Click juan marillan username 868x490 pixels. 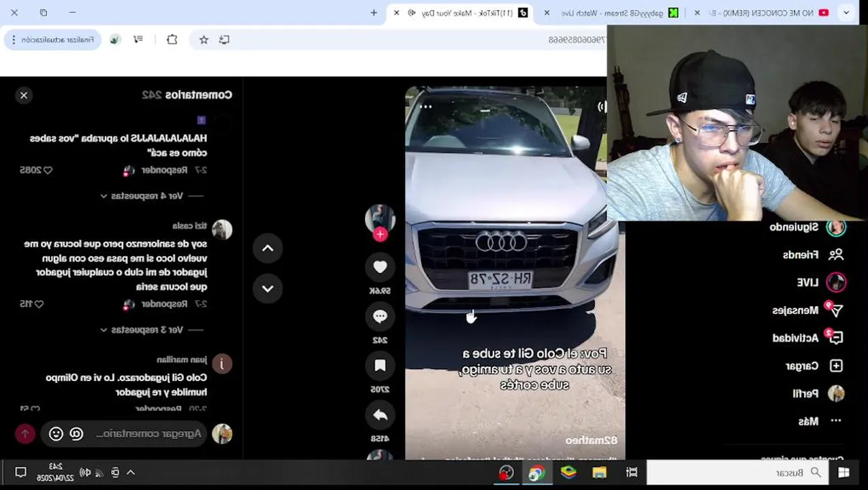pyautogui.click(x=182, y=359)
